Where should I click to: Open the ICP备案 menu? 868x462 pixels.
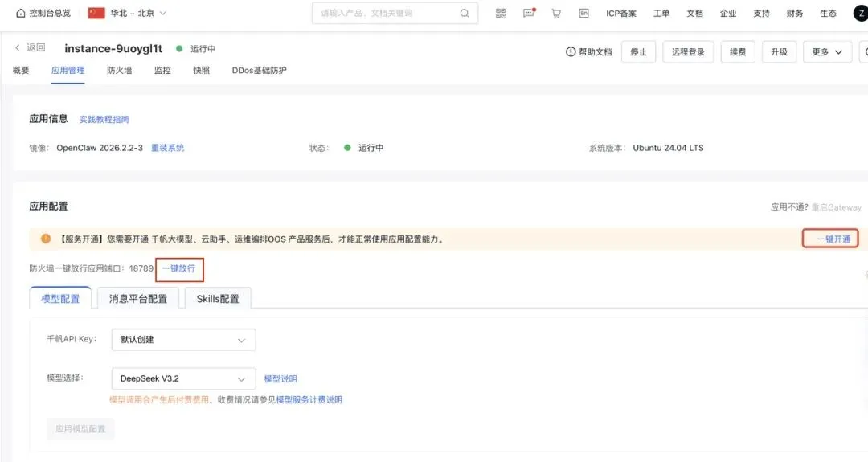621,14
